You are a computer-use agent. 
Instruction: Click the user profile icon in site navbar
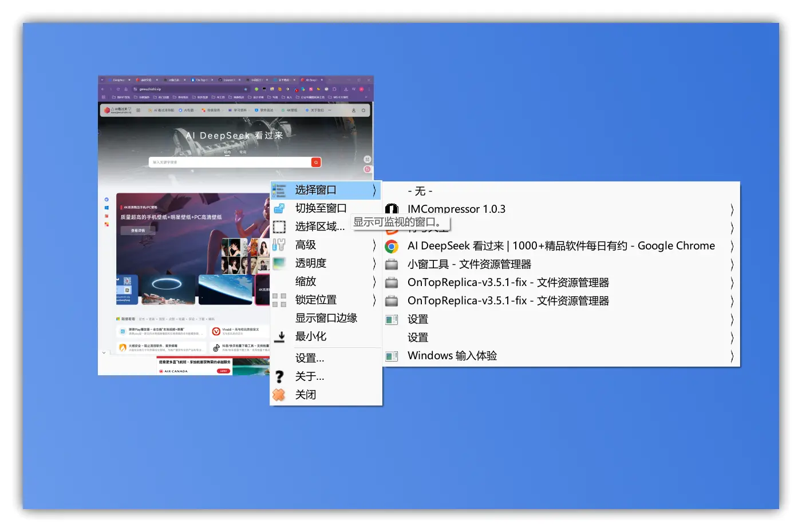click(354, 110)
